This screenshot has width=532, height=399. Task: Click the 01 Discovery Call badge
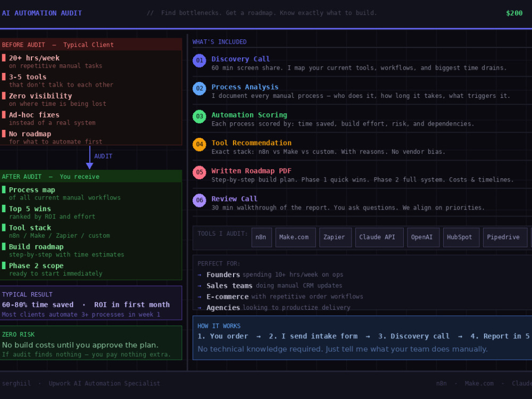click(x=199, y=61)
